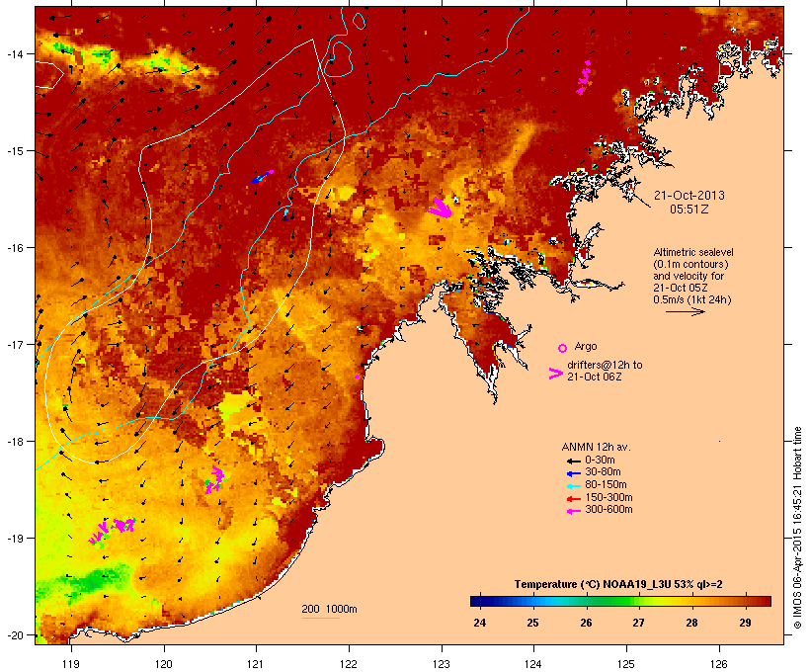Click the 0.5m/s velocity scale arrow
The width and height of the screenshot is (810, 672).
pos(685,311)
